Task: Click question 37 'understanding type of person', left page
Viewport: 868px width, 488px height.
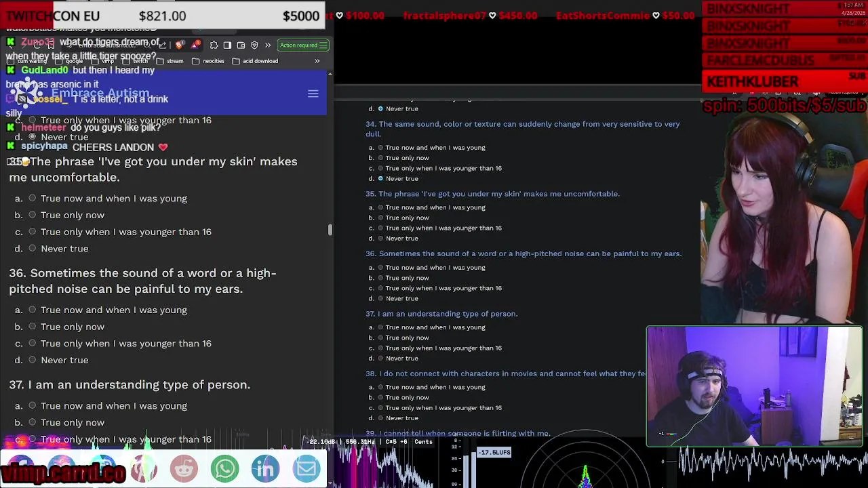Action: click(x=130, y=385)
